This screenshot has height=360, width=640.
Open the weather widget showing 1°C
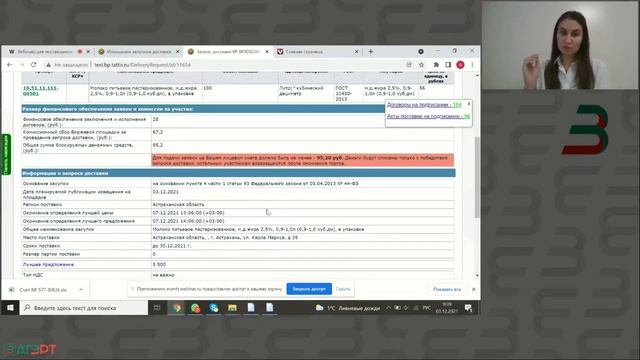click(x=348, y=308)
